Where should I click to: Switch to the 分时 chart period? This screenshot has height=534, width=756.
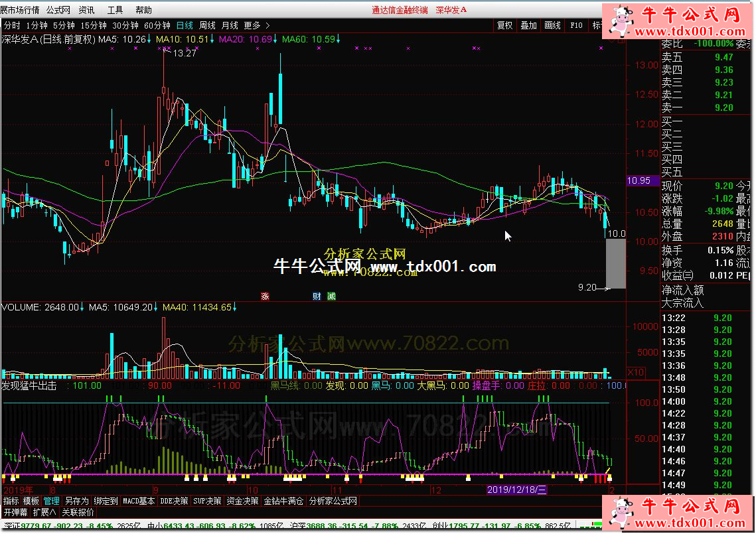click(12, 25)
